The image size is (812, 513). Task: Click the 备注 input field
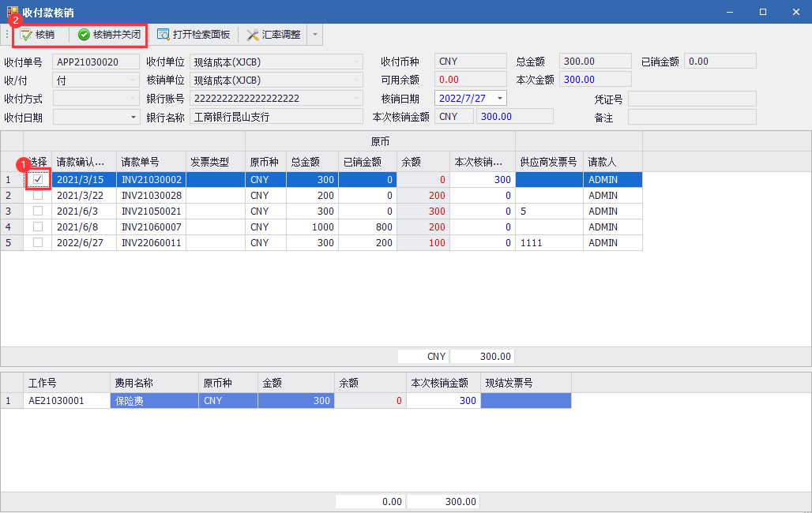coord(691,118)
